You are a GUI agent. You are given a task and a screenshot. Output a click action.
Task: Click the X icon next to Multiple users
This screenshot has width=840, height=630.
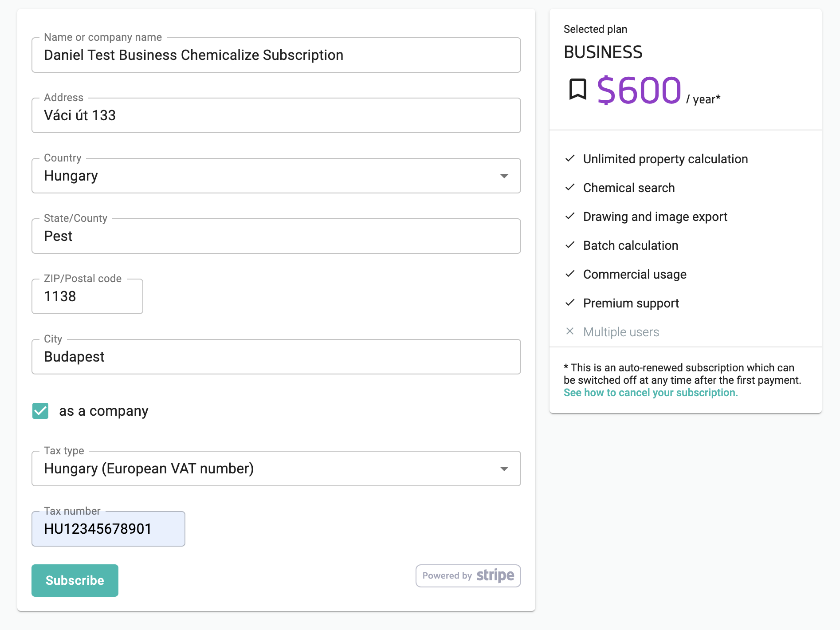point(570,331)
